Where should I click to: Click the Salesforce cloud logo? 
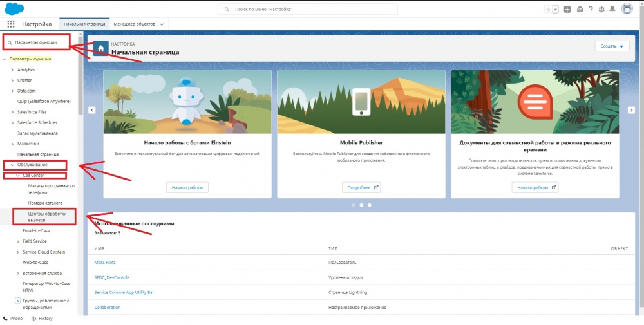pos(14,8)
